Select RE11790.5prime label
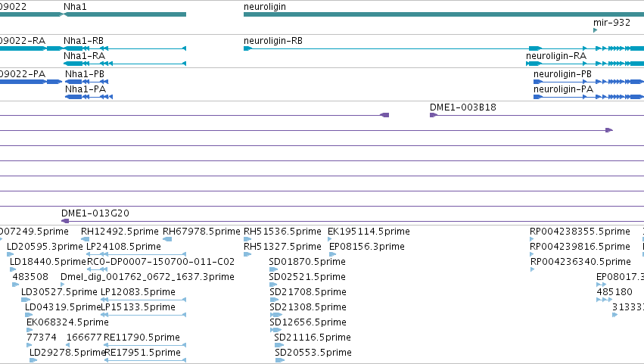 pos(142,338)
